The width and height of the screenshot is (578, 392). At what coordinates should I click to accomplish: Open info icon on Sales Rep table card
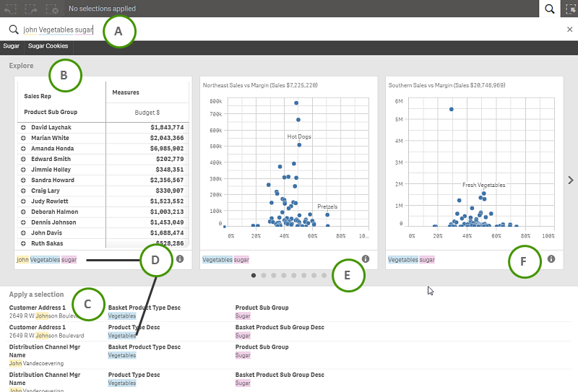[180, 258]
